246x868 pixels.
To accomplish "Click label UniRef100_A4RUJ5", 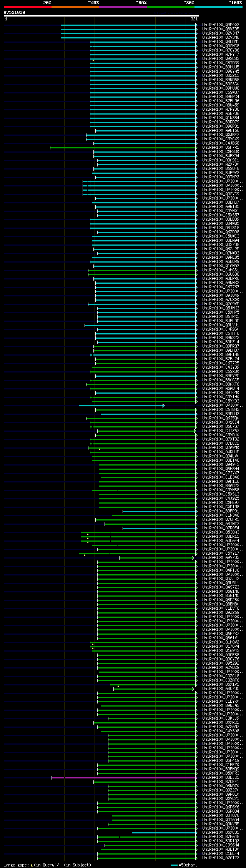I will click(x=221, y=452).
